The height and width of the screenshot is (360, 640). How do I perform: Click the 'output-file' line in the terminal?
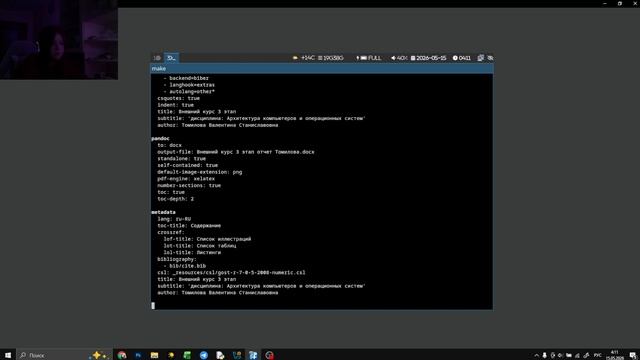[236, 152]
